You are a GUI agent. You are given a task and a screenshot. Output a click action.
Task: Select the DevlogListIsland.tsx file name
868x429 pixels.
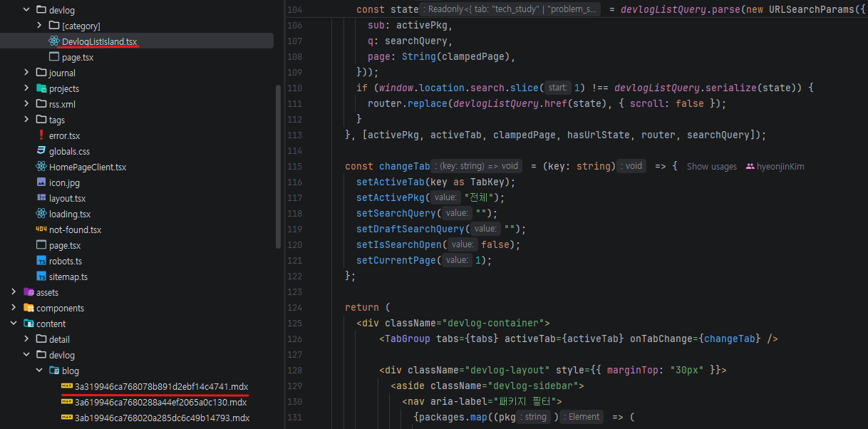(x=100, y=41)
